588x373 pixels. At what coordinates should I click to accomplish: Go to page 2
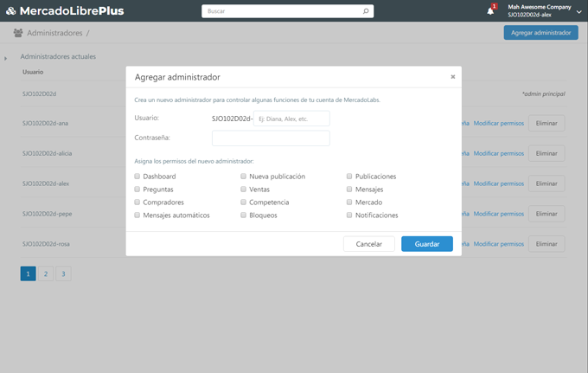[46, 273]
